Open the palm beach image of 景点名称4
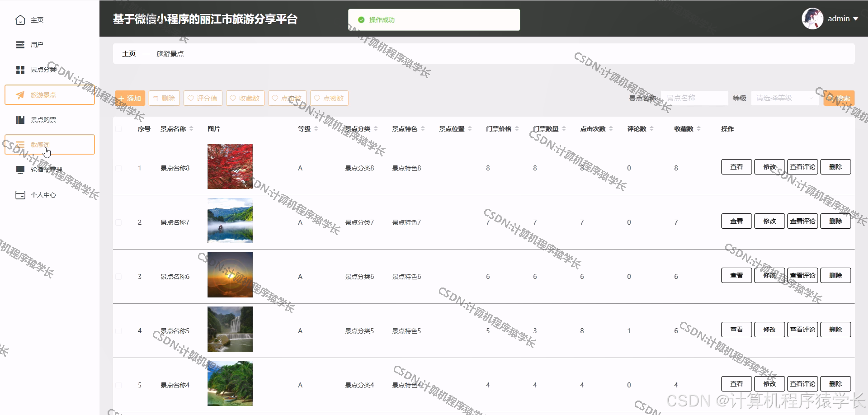Image resolution: width=868 pixels, height=415 pixels. point(230,383)
